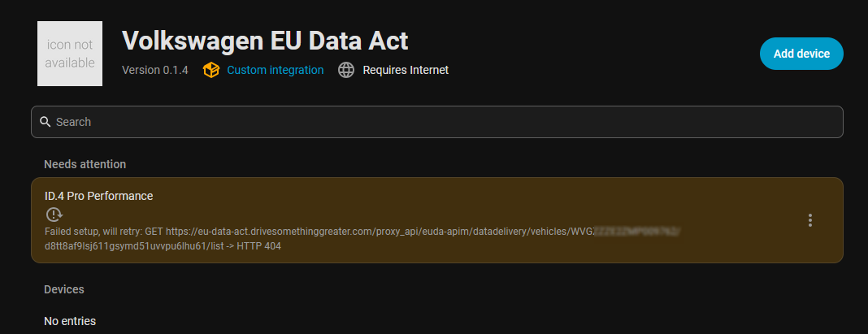Viewport: 868px width, 334px height.
Task: Select the ID.4 Pro Performance entry title
Action: (99, 196)
